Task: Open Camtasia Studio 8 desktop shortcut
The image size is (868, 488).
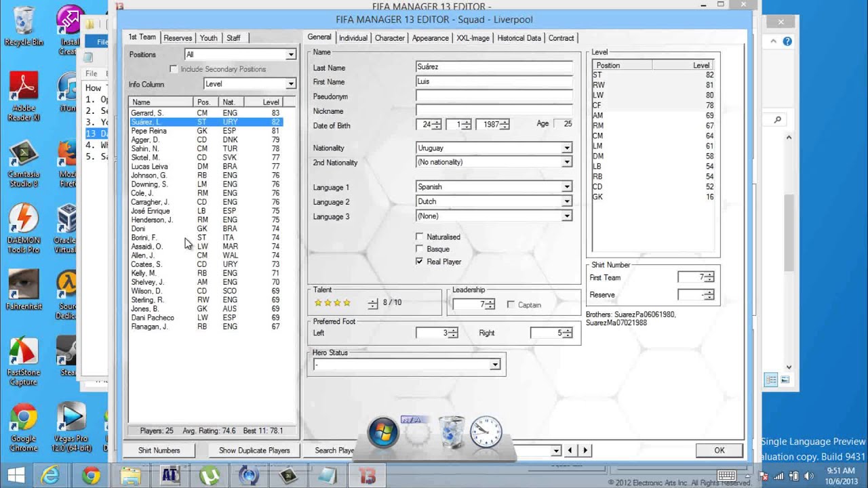Action: [24, 164]
